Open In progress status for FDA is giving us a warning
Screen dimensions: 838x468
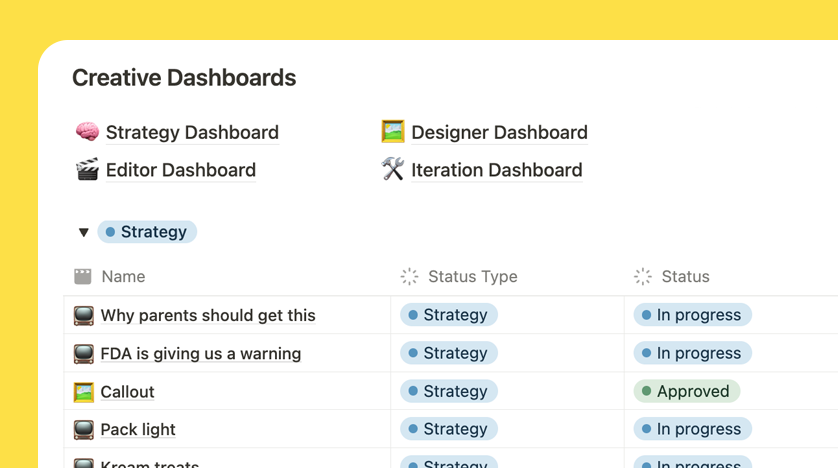click(693, 353)
